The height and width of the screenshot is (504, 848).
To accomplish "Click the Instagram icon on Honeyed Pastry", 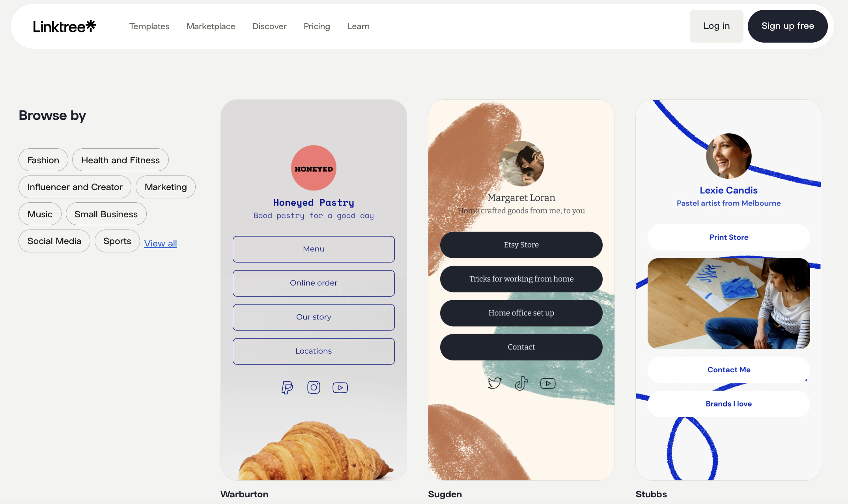I will tap(313, 386).
